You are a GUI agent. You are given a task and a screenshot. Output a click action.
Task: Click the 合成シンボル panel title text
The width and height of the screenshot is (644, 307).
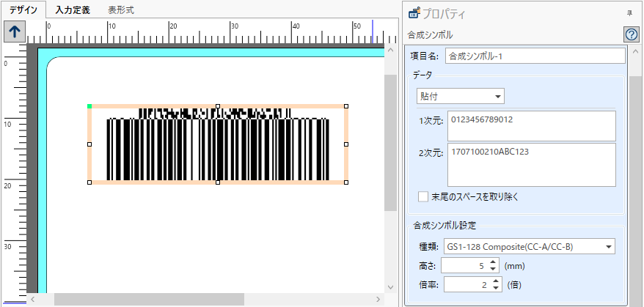pyautogui.click(x=430, y=35)
